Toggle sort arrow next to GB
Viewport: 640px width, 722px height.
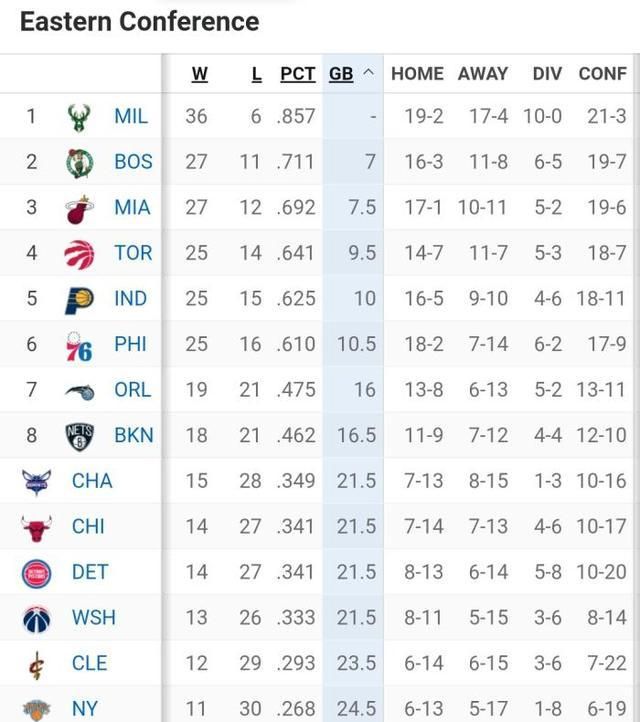(x=368, y=73)
